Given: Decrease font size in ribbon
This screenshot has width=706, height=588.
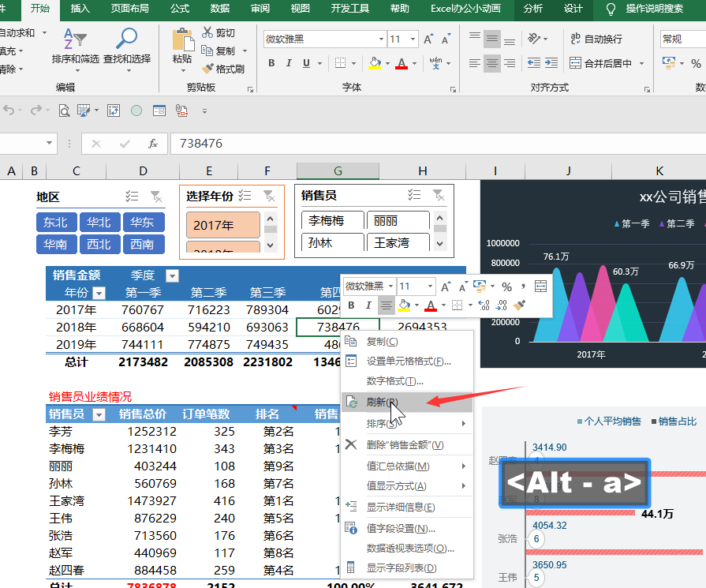Looking at the screenshot, I should click(446, 39).
